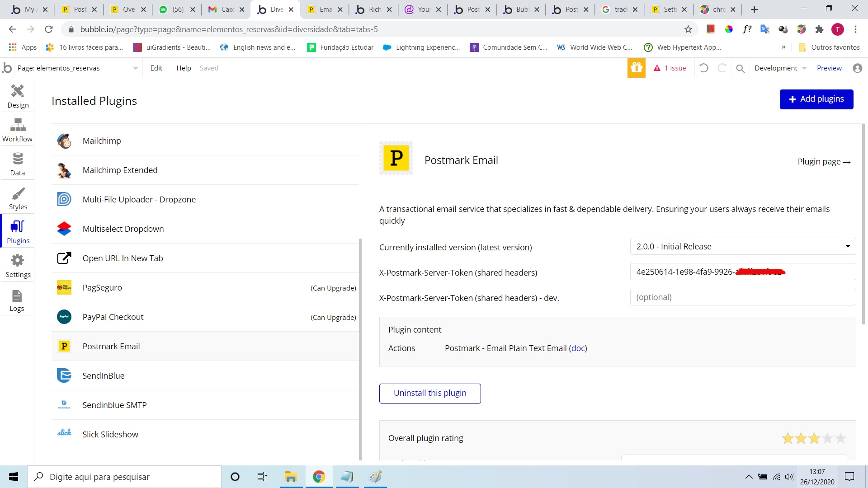Expand the Development version dropdown
868x488 pixels.
pyautogui.click(x=780, y=68)
